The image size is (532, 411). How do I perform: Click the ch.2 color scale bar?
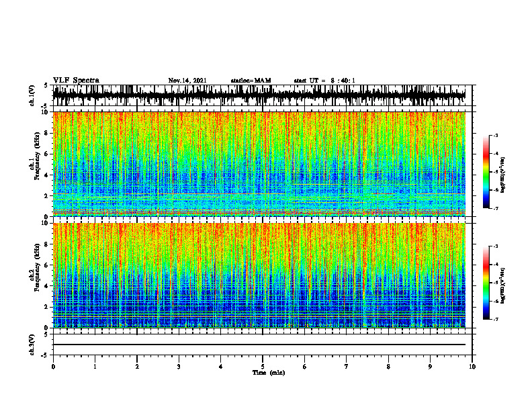[x=486, y=283]
